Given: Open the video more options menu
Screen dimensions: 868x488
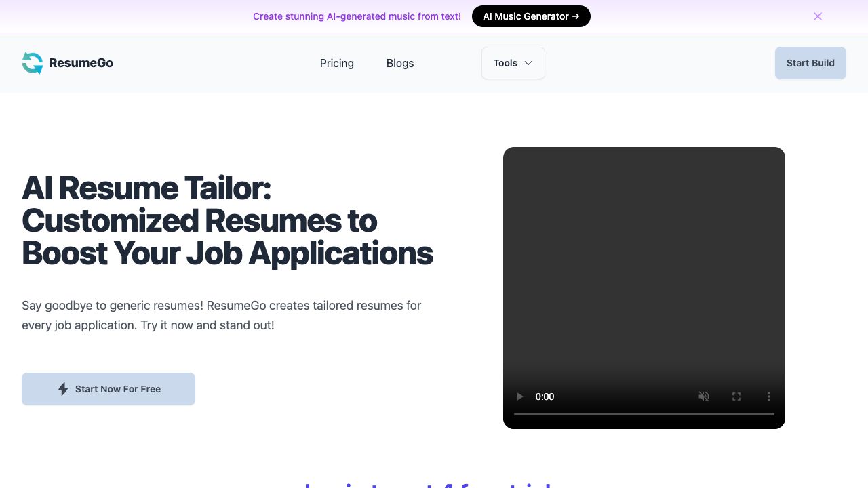Looking at the screenshot, I should [x=769, y=396].
